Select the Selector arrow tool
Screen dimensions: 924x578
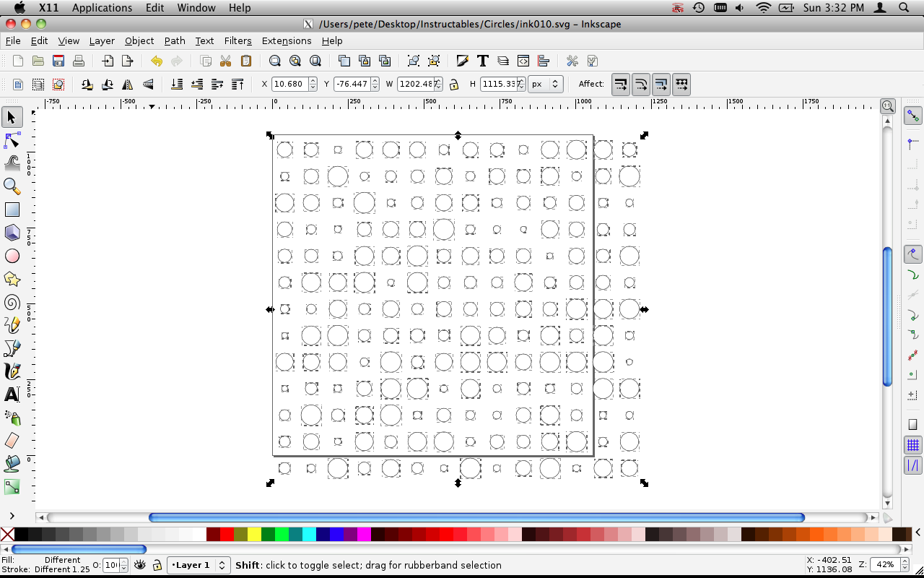click(12, 117)
